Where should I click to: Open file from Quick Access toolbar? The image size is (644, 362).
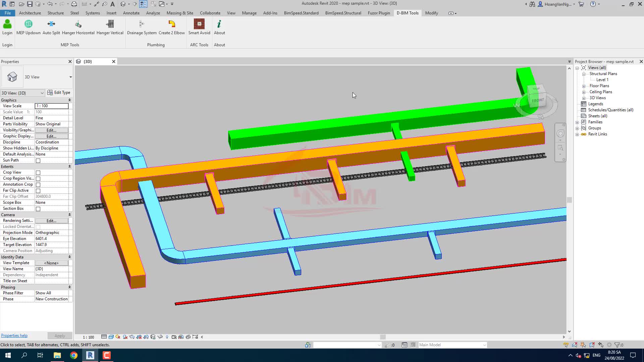[x=21, y=4]
